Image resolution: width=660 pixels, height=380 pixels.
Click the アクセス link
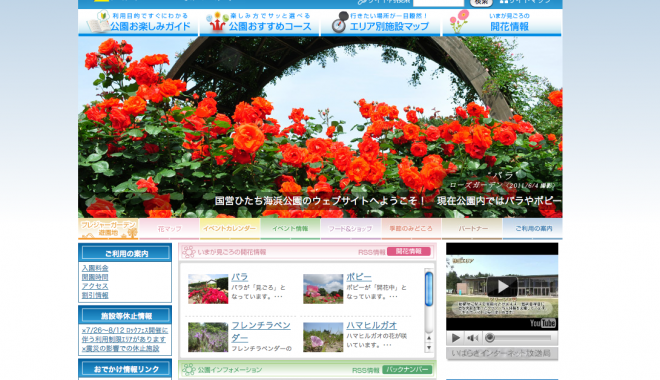pos(95,286)
